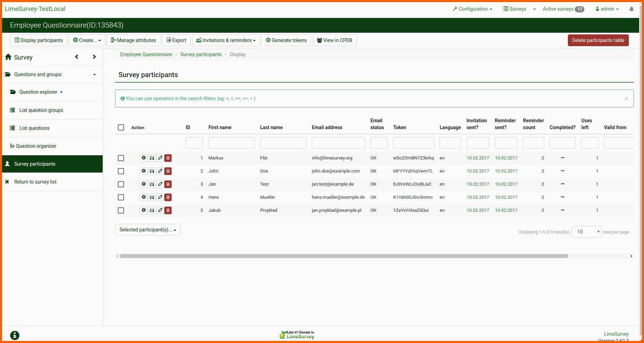Check the box for participant Jakub Przykład
Screen dimensions: 644x343
(121, 210)
